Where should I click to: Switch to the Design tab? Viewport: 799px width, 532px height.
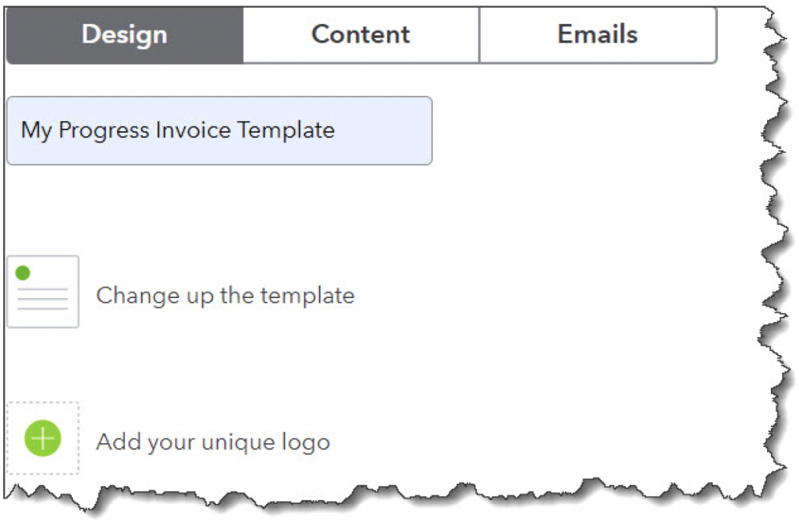pyautogui.click(x=124, y=34)
